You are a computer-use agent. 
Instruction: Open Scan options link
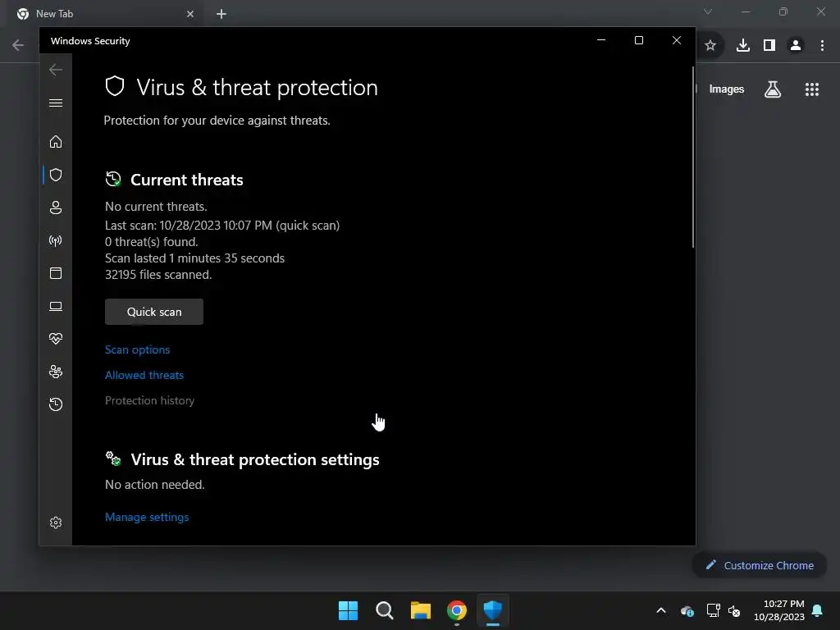click(137, 349)
